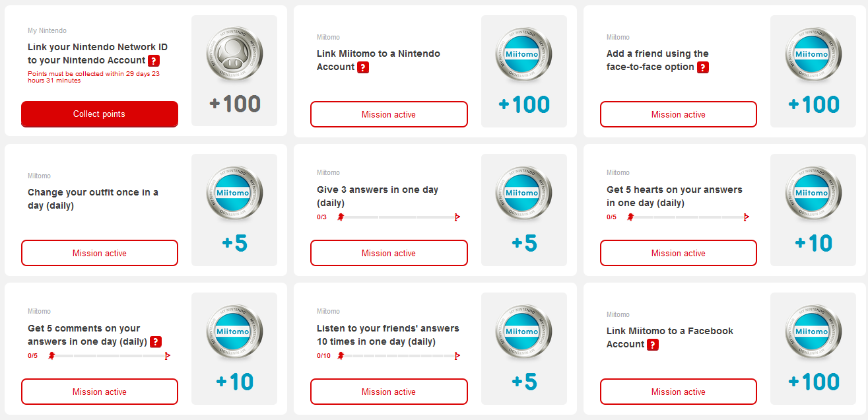The width and height of the screenshot is (868, 420).
Task: Click help icon for Link Miitomo Facebook Account
Action: click(x=653, y=345)
